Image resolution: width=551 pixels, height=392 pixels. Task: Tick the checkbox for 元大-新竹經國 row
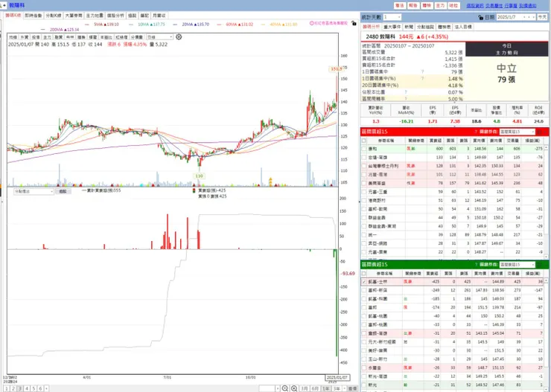[363, 342]
